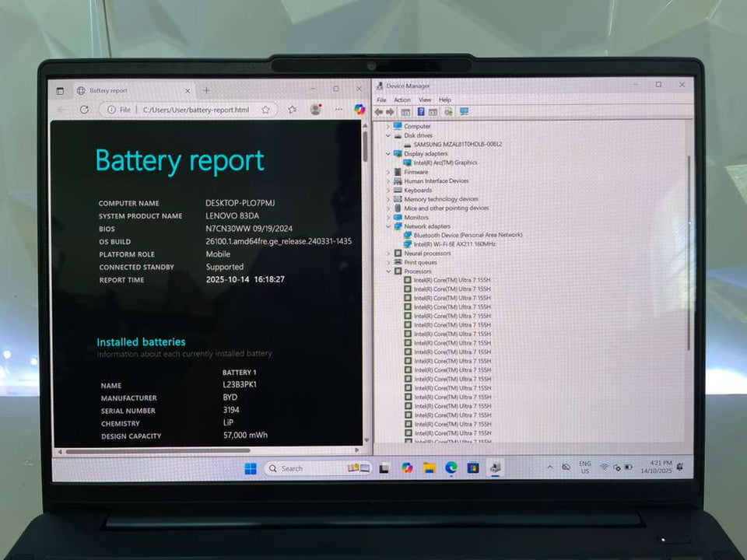Click the address bar with battery-report.html
Viewport: 747px width, 560px height.
[x=195, y=110]
